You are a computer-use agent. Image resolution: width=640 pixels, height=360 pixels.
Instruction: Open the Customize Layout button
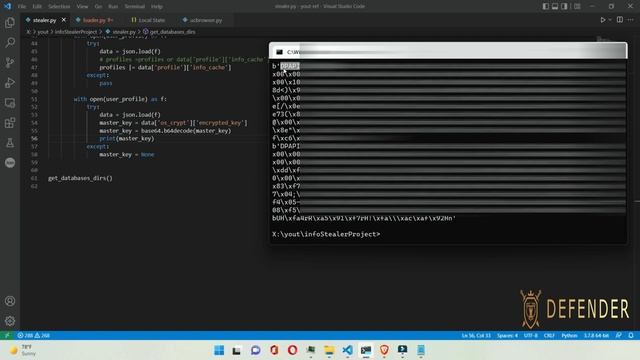[x=577, y=6]
